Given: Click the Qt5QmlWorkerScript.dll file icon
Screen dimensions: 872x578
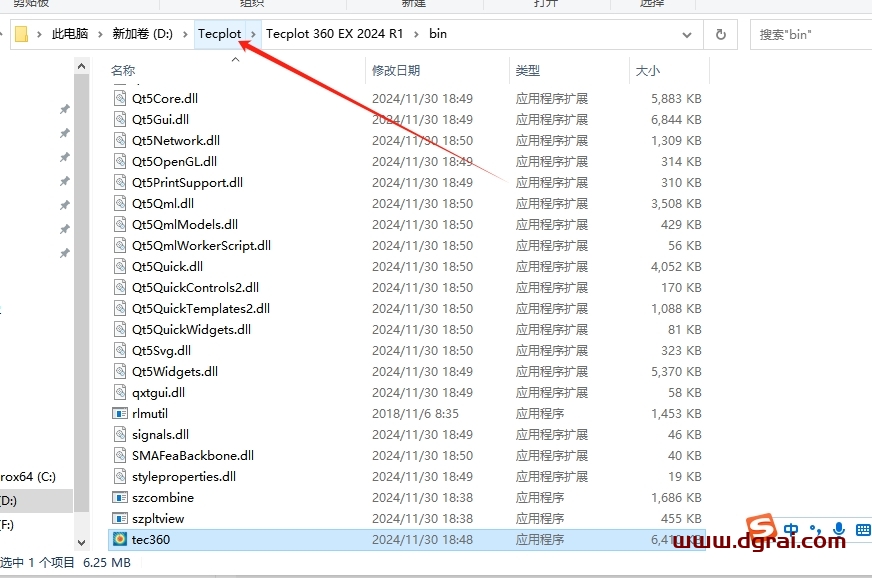Looking at the screenshot, I should point(120,246).
